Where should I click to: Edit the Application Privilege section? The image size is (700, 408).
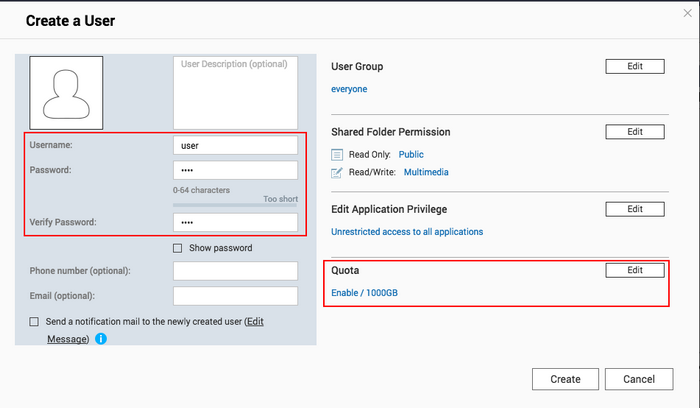click(635, 209)
